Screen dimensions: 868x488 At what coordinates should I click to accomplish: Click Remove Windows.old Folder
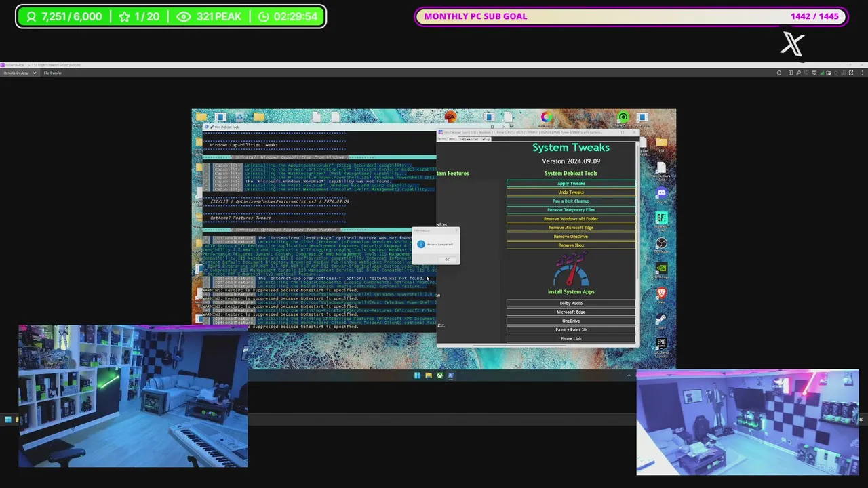coord(571,219)
